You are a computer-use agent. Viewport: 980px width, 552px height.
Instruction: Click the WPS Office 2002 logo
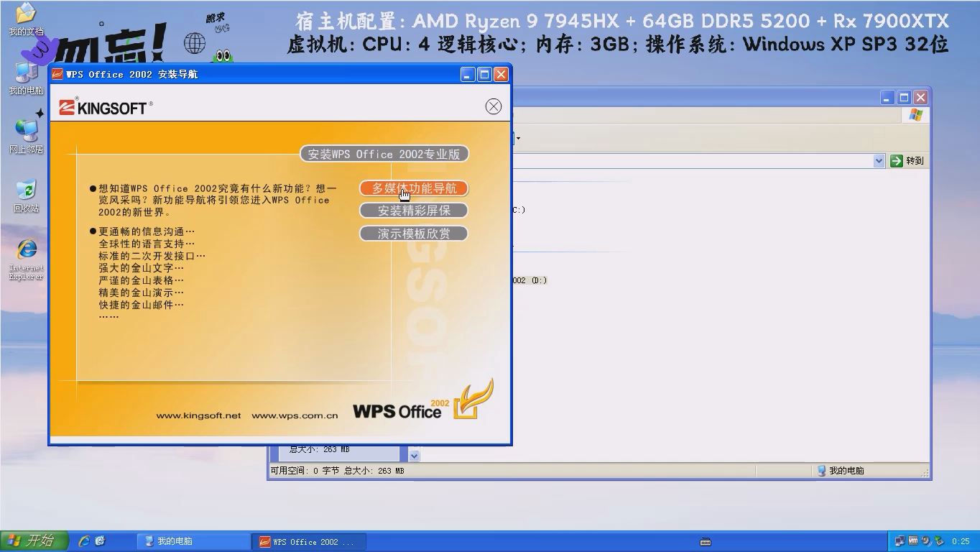pyautogui.click(x=423, y=400)
